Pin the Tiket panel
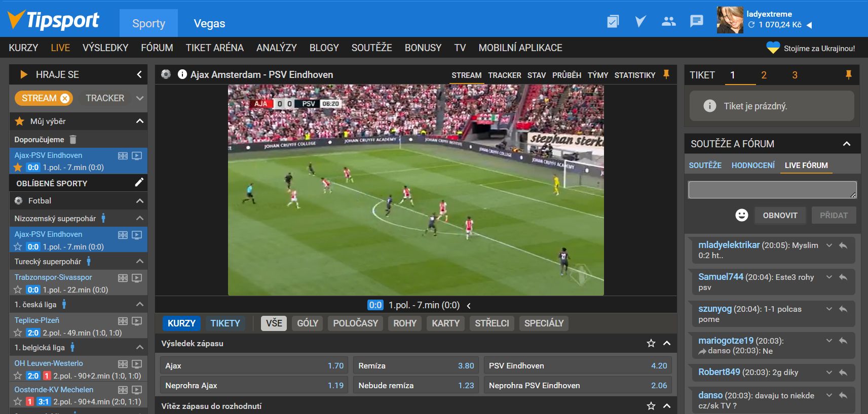Image resolution: width=868 pixels, height=414 pixels. click(848, 75)
